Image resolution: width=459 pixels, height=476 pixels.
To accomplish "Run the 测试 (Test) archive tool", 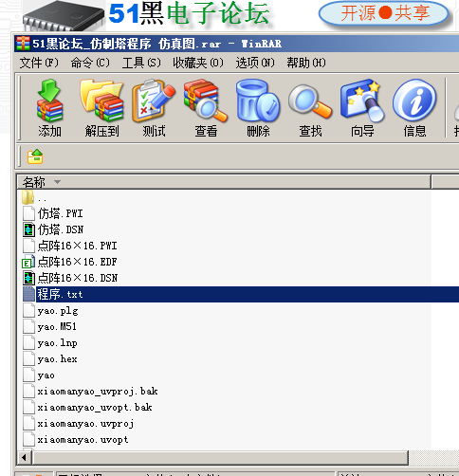I will [x=154, y=108].
